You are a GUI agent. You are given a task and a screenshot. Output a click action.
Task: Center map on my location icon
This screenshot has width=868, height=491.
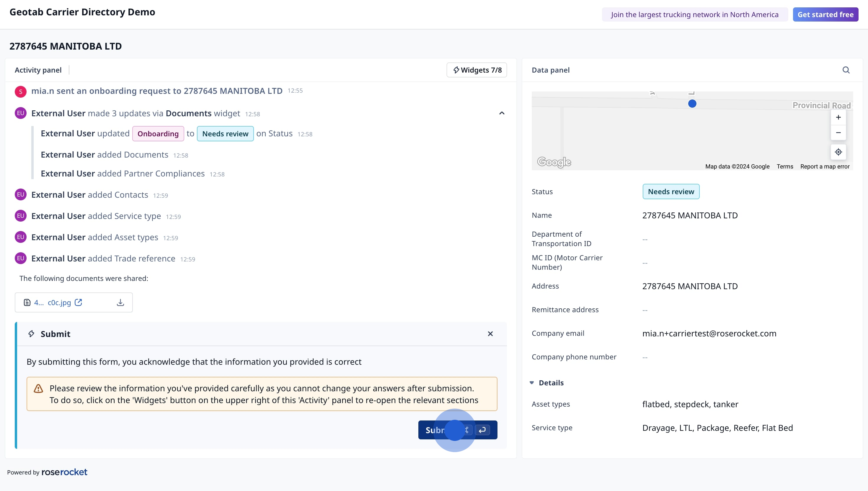[x=838, y=152]
